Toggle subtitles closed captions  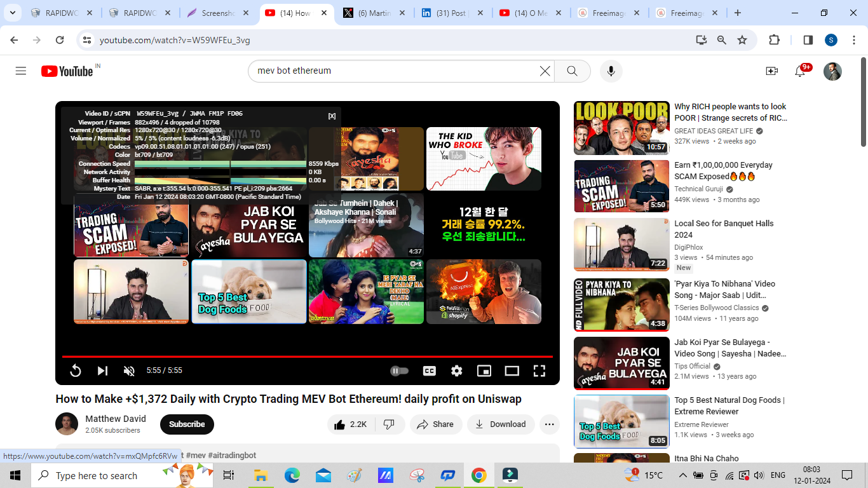430,370
